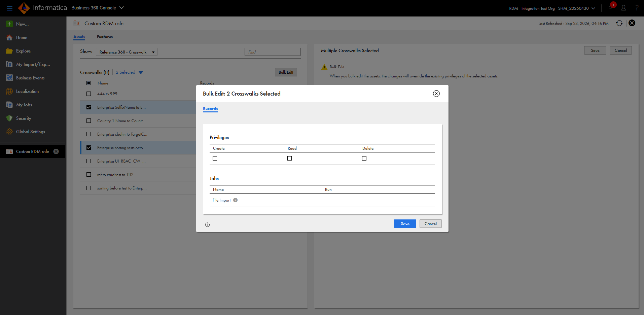Open the user profile icon
Image resolution: width=644 pixels, height=315 pixels.
pos(623,8)
